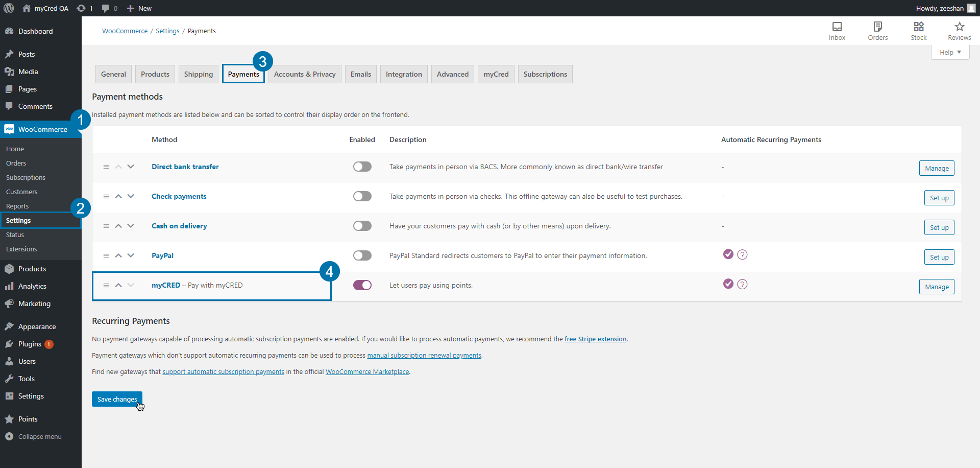980x468 pixels.
Task: Move Cash on delivery down
Action: coord(131,226)
